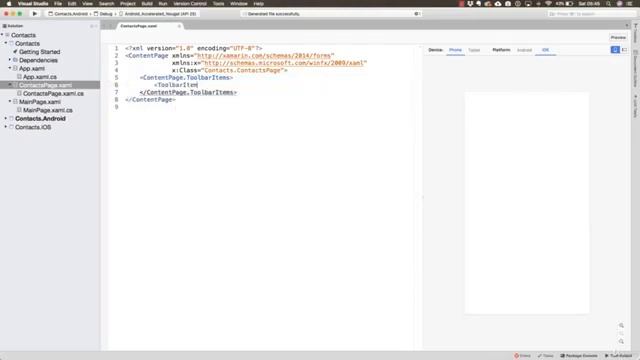Open Getting Started in the solution tree

click(39, 52)
